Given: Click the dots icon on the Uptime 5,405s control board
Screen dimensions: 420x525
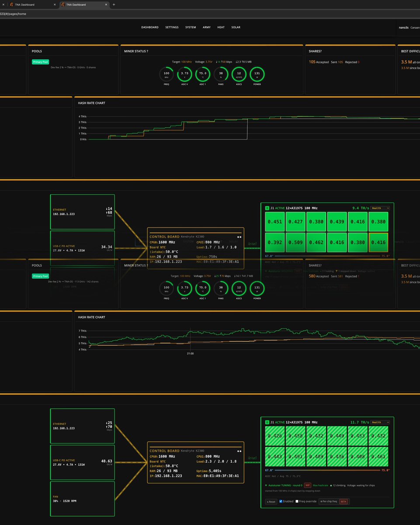Looking at the screenshot, I should tap(239, 451).
